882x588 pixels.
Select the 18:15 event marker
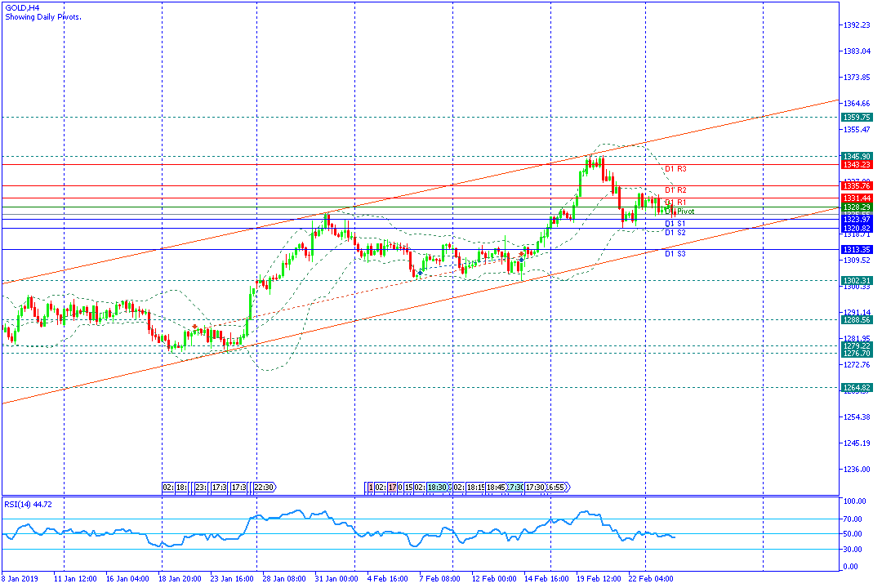476,488
